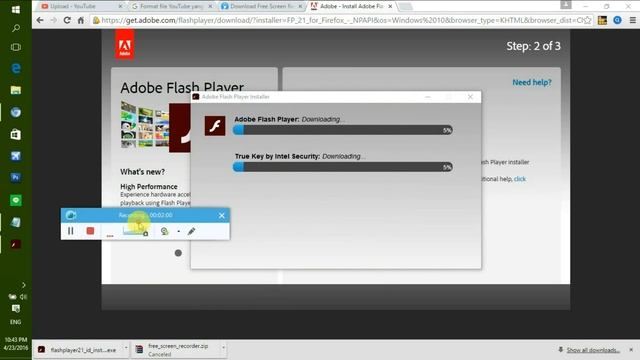
Task: Select the pencil draw tool in recorder
Action: click(191, 231)
